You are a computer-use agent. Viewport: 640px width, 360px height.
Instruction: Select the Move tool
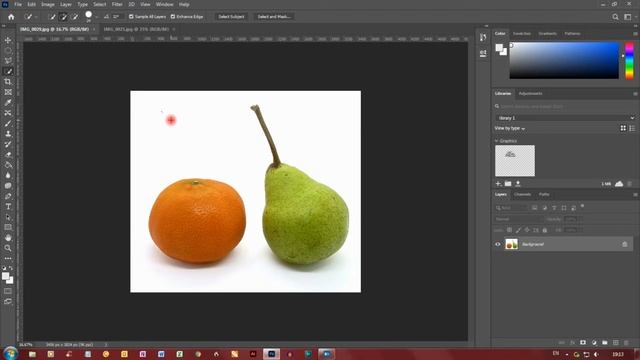coord(8,40)
